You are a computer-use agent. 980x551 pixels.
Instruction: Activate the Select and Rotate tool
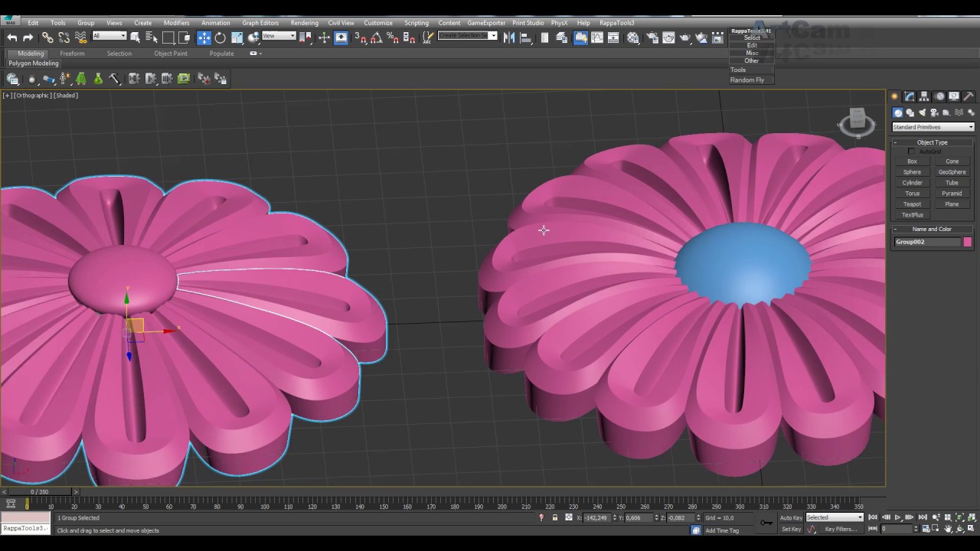220,37
